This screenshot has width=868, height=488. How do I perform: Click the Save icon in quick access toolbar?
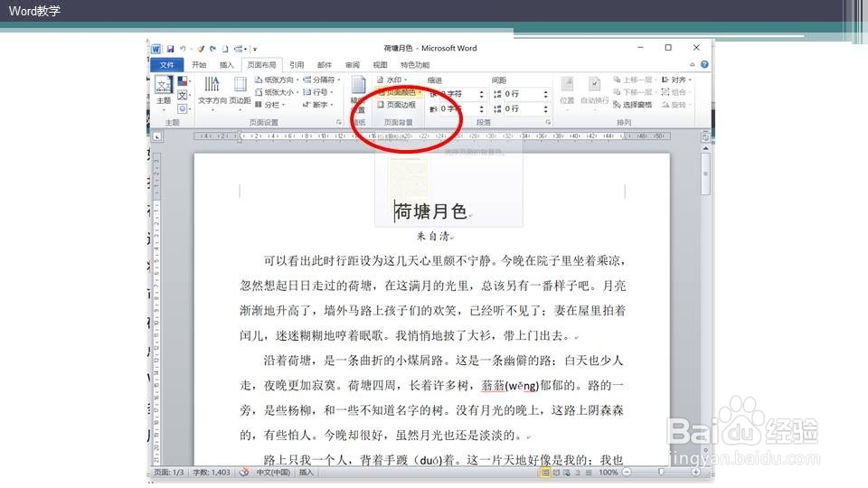pyautogui.click(x=171, y=49)
